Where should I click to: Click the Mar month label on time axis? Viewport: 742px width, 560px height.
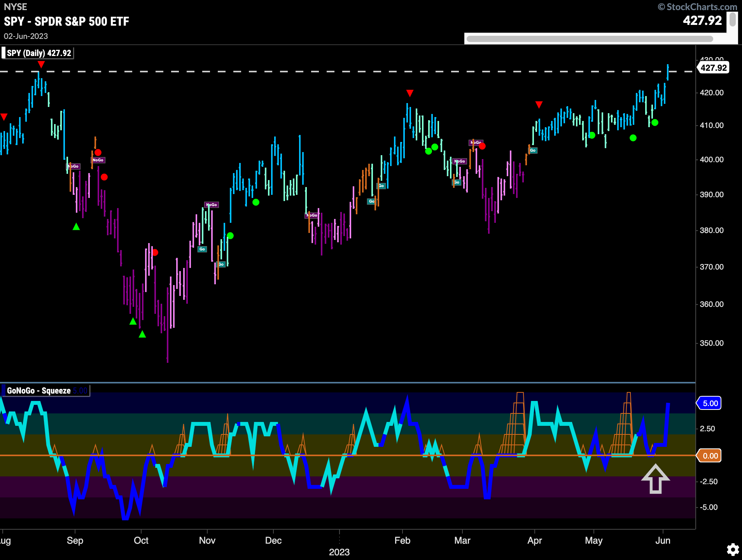point(462,541)
